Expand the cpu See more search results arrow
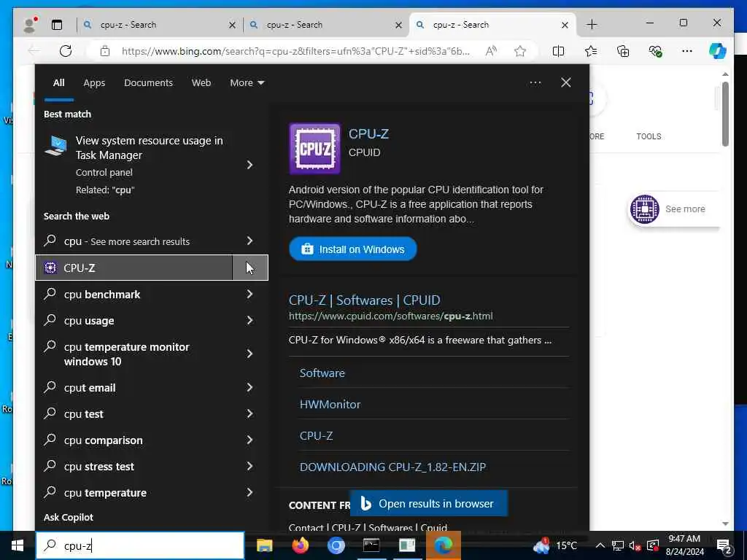The height and width of the screenshot is (560, 747). pyautogui.click(x=249, y=241)
